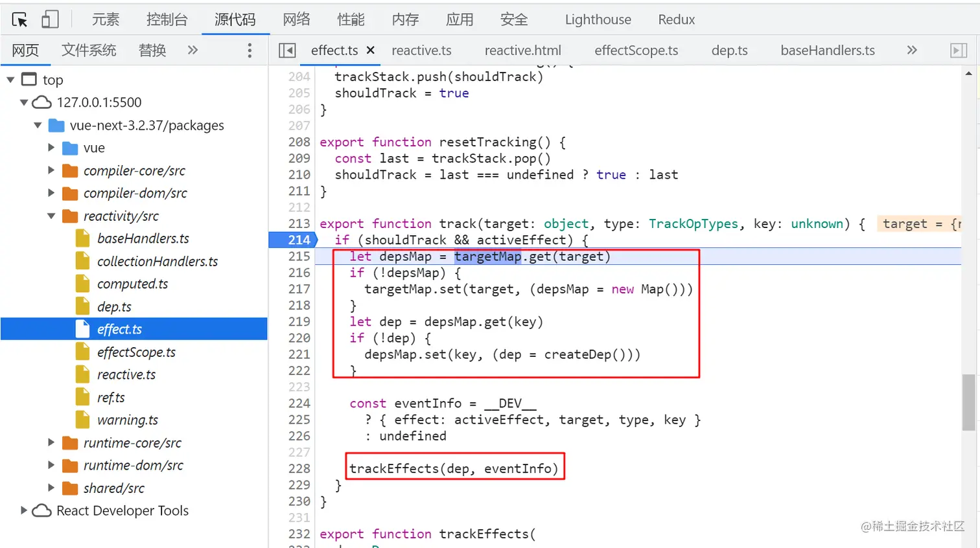This screenshot has width=980, height=548.
Task: Open effectScope.ts in the file tree
Action: tap(136, 352)
